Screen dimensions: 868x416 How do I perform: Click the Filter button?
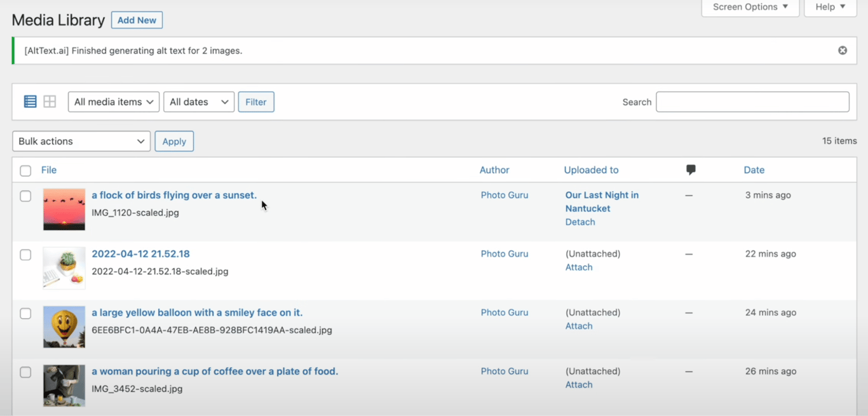[256, 102]
